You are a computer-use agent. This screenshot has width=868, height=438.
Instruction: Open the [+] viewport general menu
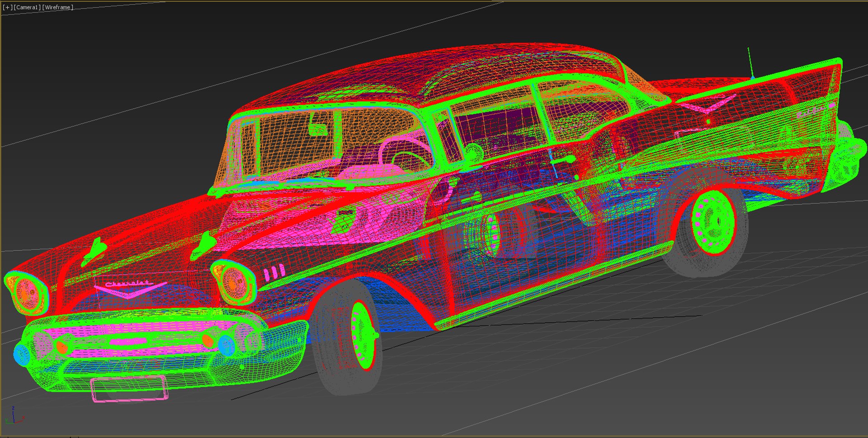pyautogui.click(x=8, y=7)
